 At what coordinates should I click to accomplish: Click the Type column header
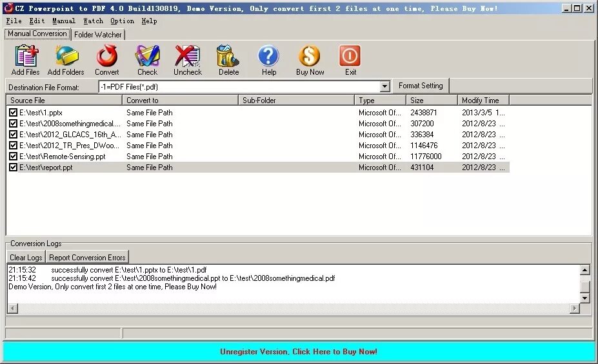click(x=380, y=100)
